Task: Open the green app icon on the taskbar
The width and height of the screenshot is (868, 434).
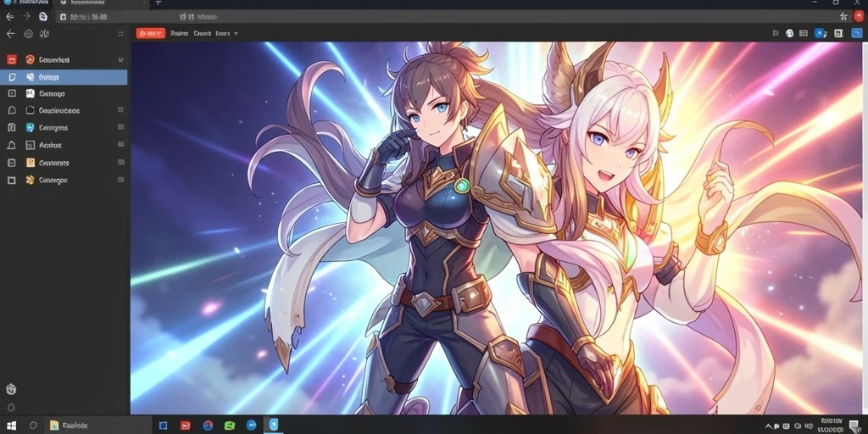Action: click(x=229, y=426)
